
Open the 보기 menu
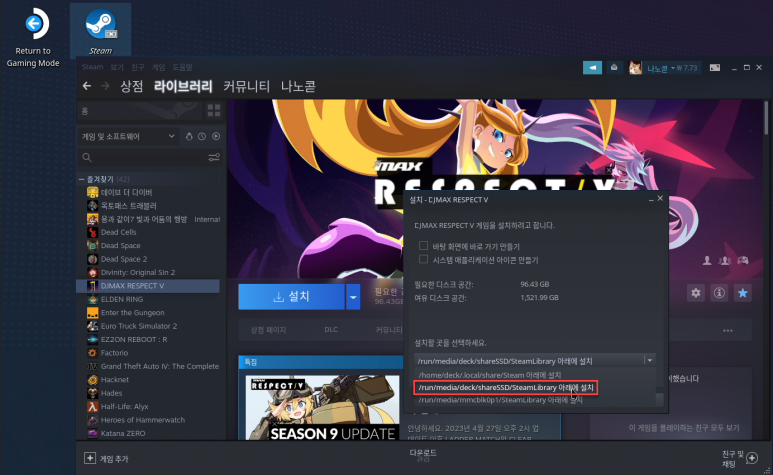point(117,67)
